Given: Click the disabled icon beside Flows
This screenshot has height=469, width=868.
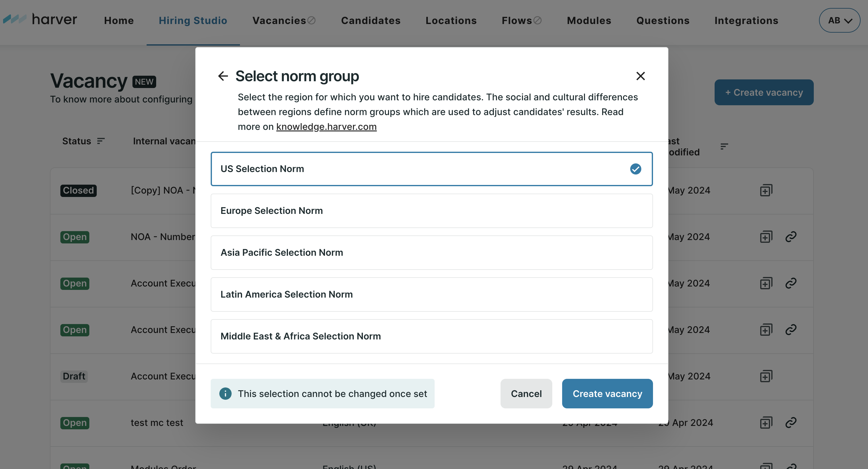Looking at the screenshot, I should coord(537,21).
